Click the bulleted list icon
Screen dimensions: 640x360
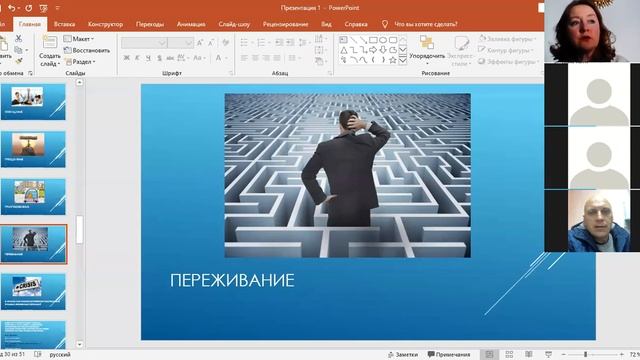244,42
